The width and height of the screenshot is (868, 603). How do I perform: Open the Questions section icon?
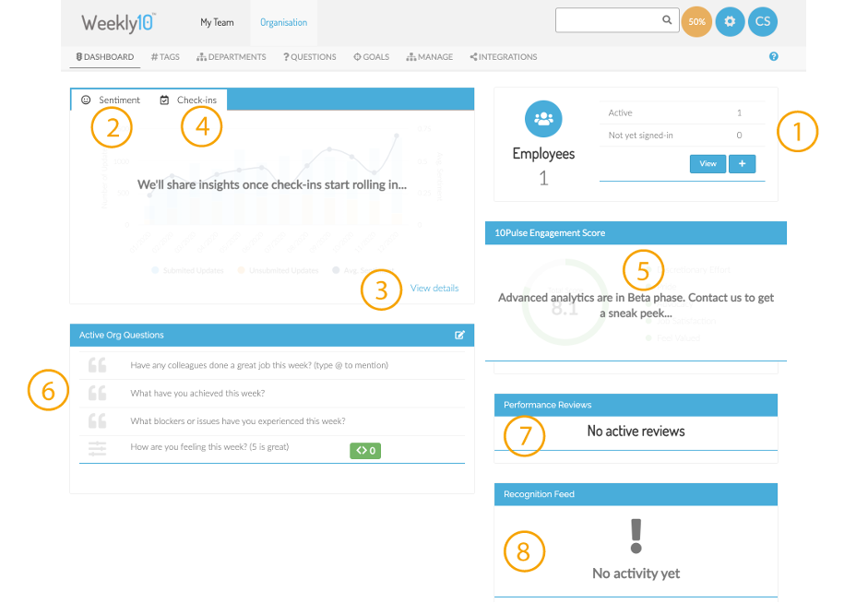[286, 56]
